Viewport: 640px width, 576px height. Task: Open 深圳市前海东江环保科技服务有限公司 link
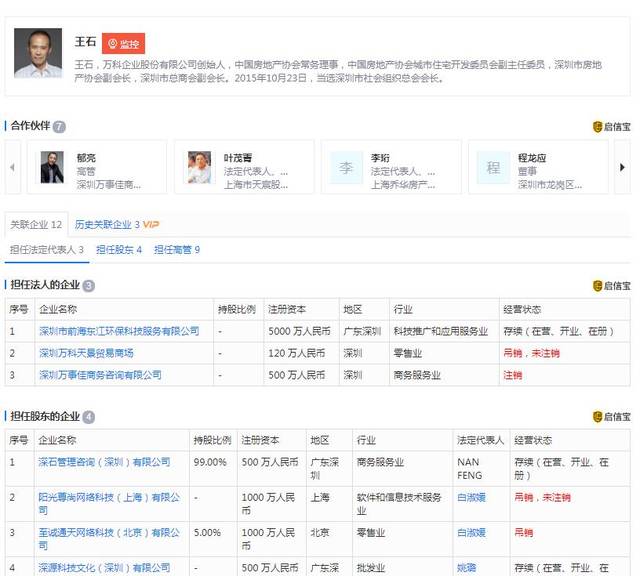pyautogui.click(x=119, y=331)
